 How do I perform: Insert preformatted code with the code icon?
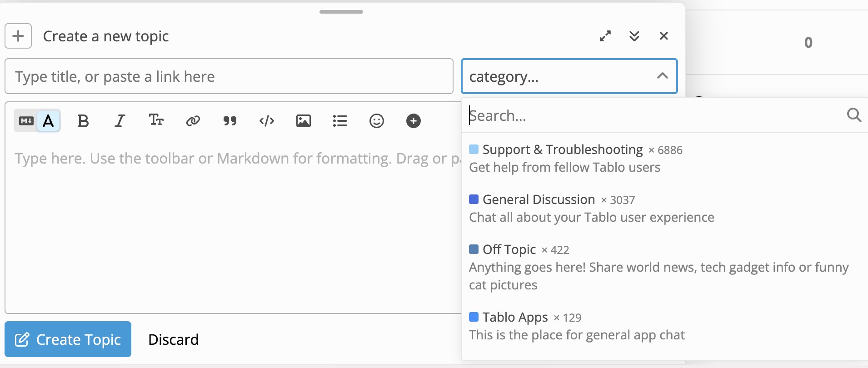[x=267, y=121]
